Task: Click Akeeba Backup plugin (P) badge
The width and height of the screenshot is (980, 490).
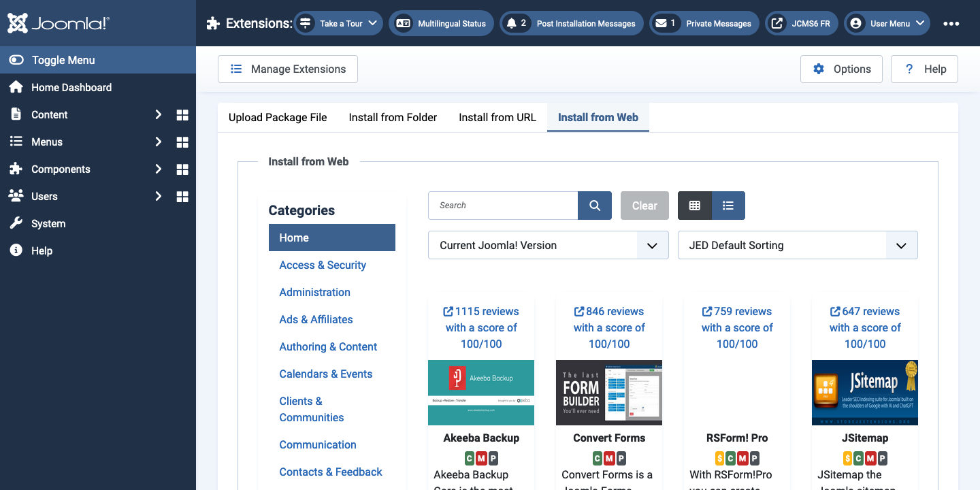Action: pyautogui.click(x=493, y=458)
